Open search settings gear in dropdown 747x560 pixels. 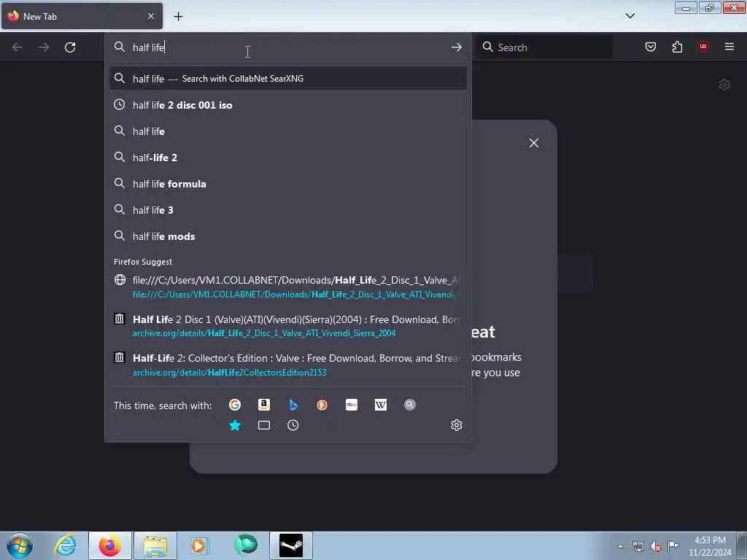coord(457,425)
